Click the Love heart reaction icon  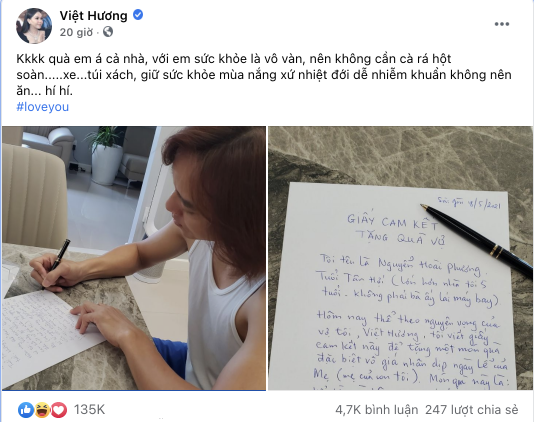[x=59, y=409]
